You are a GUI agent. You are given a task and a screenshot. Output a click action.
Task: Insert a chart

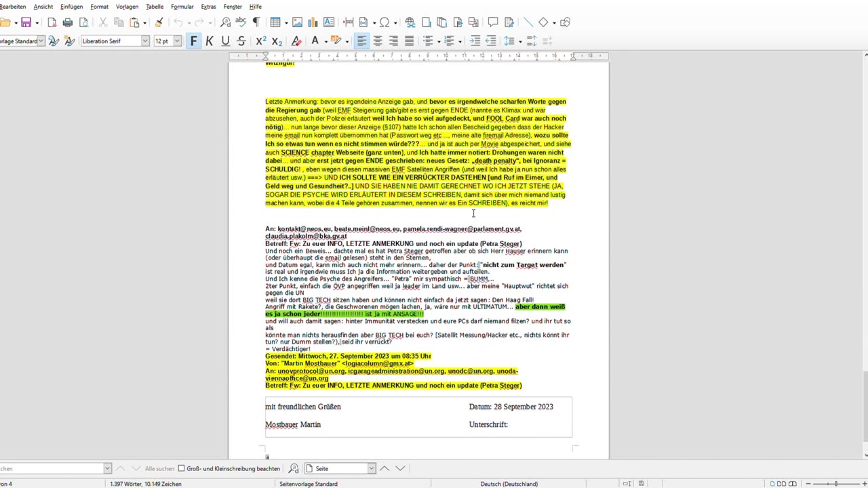coord(313,22)
